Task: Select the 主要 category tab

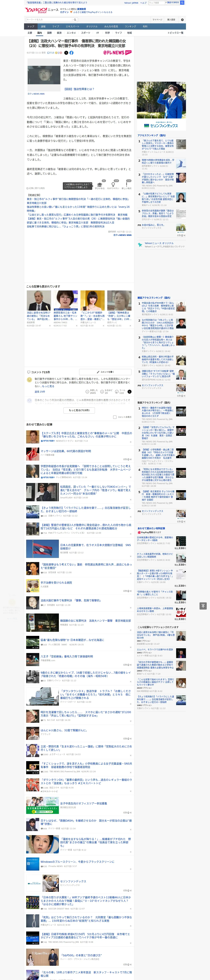Action: pyautogui.click(x=30, y=33)
